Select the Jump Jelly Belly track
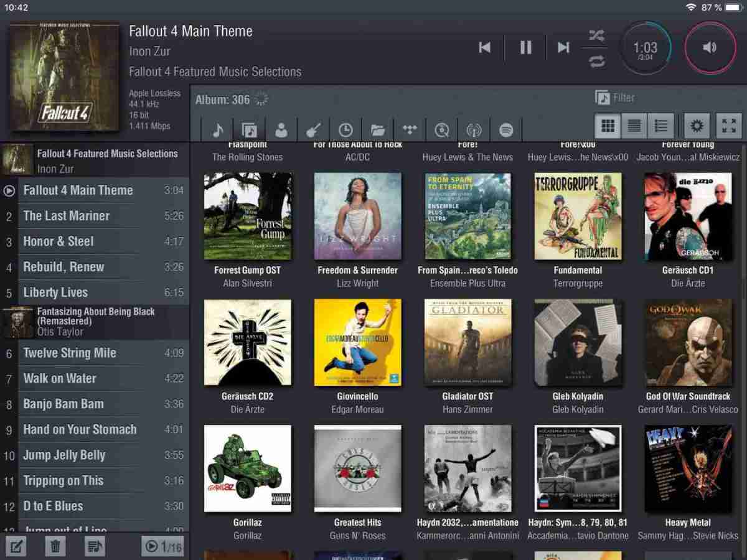Viewport: 747px width, 560px height. [x=95, y=455]
